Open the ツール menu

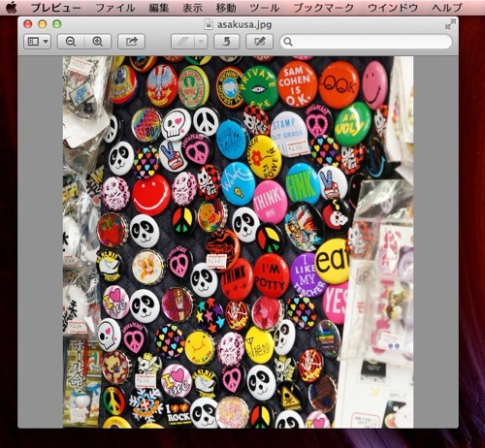click(x=265, y=8)
